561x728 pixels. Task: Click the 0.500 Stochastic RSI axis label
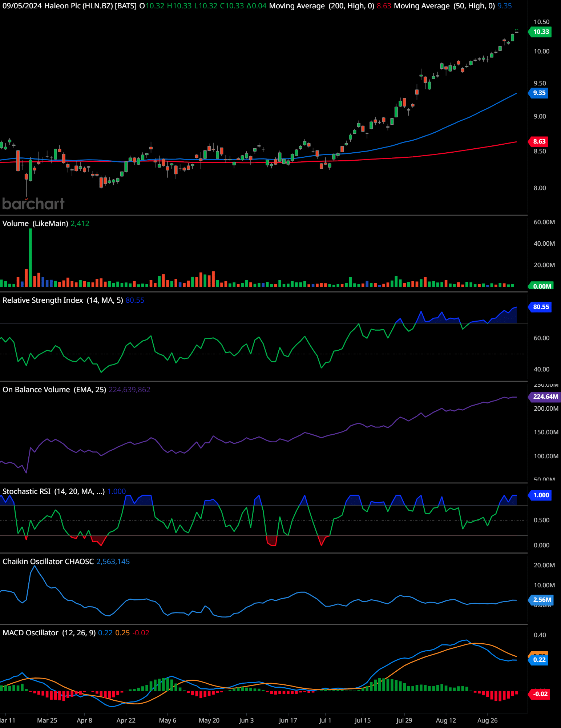[541, 520]
